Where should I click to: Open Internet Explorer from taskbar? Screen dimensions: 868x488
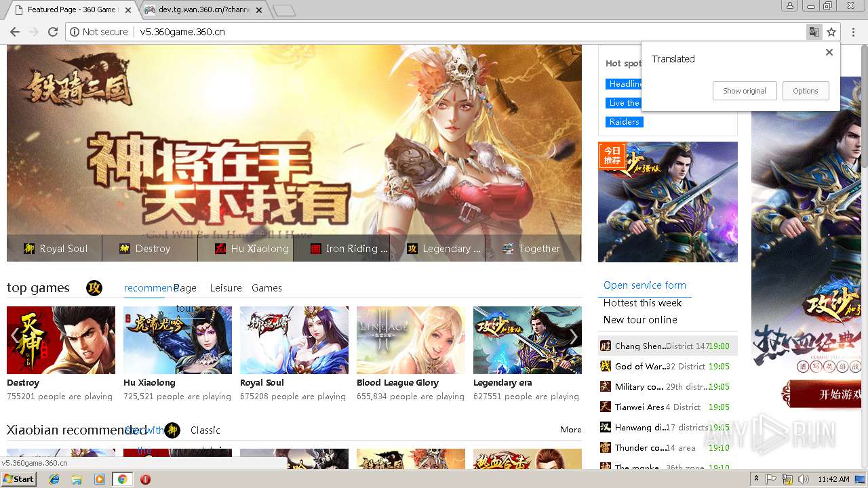pyautogui.click(x=54, y=479)
